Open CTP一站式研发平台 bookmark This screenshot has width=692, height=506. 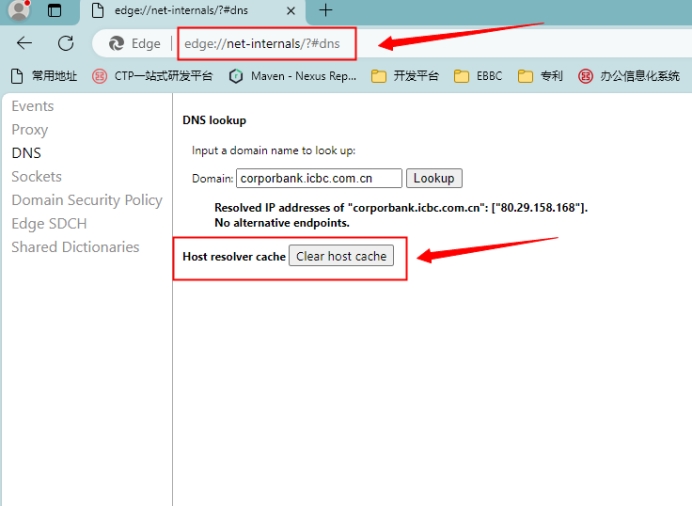153,76
